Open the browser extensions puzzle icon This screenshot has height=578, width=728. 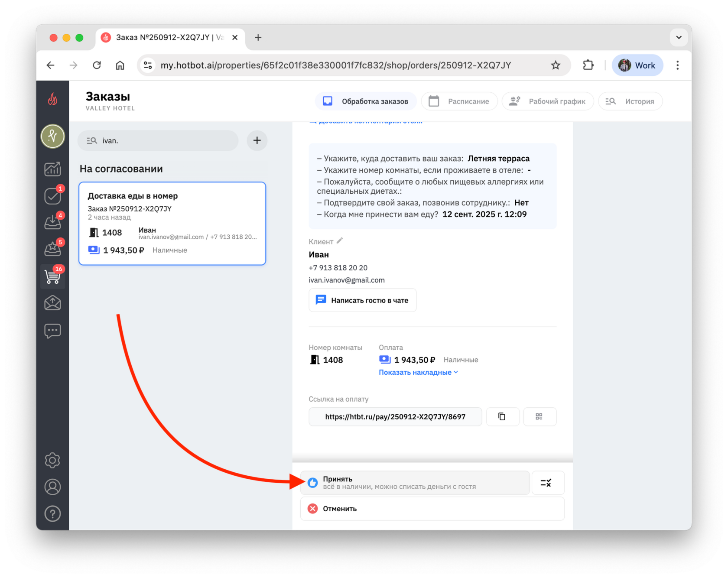coord(588,65)
